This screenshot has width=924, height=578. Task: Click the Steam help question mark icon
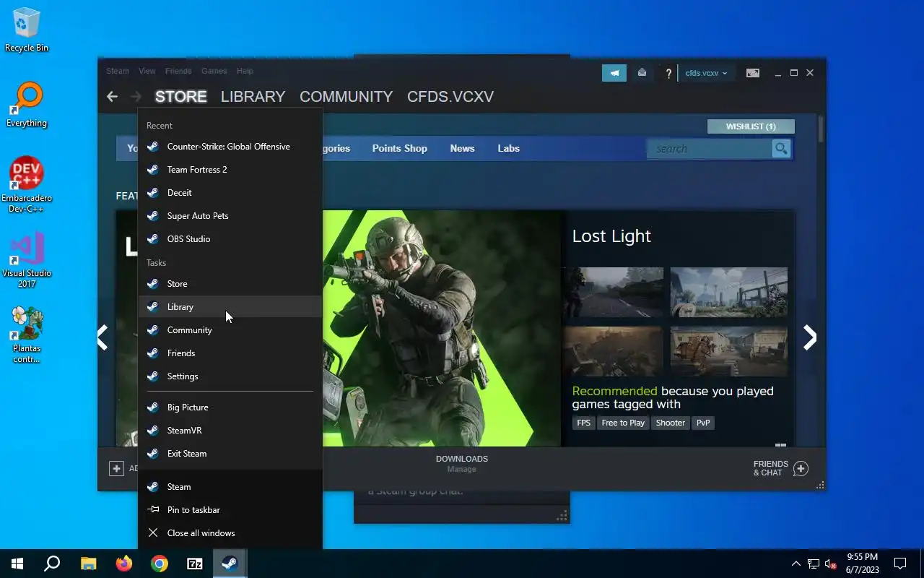668,73
